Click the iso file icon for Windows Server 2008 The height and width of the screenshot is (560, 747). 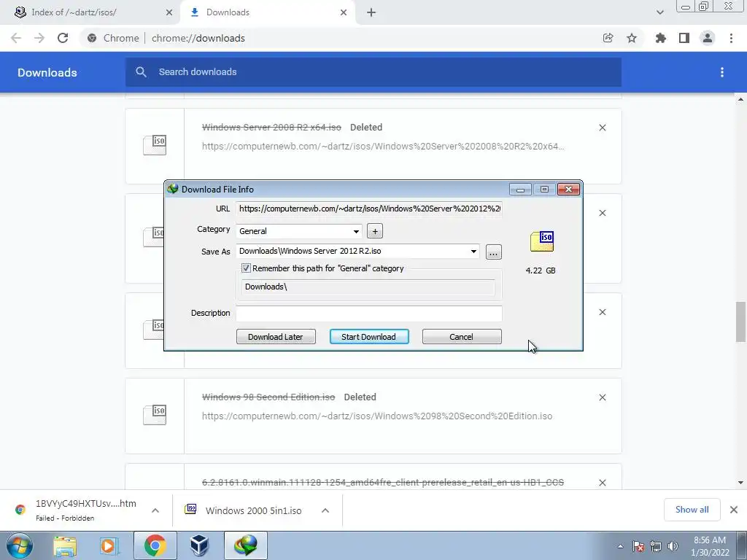tap(155, 145)
